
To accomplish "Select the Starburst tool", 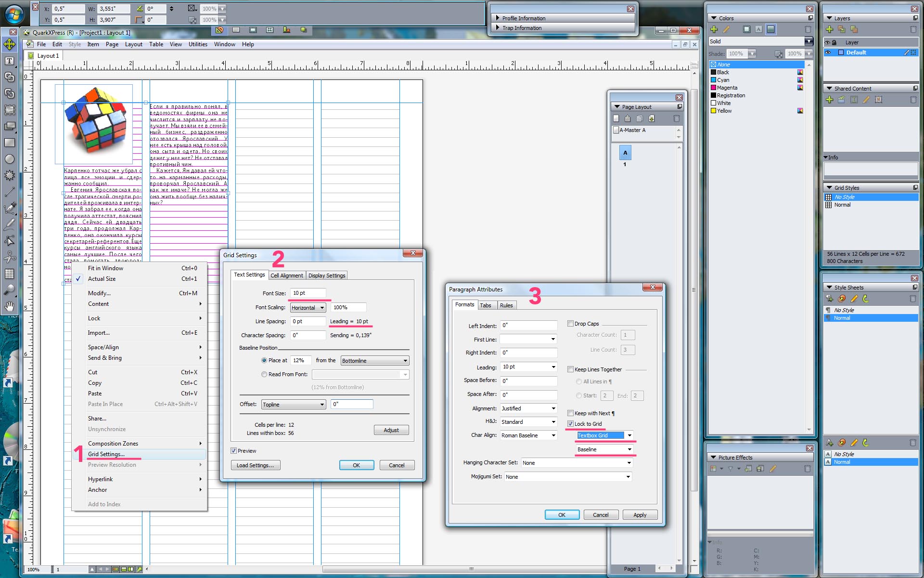I will pyautogui.click(x=9, y=175).
